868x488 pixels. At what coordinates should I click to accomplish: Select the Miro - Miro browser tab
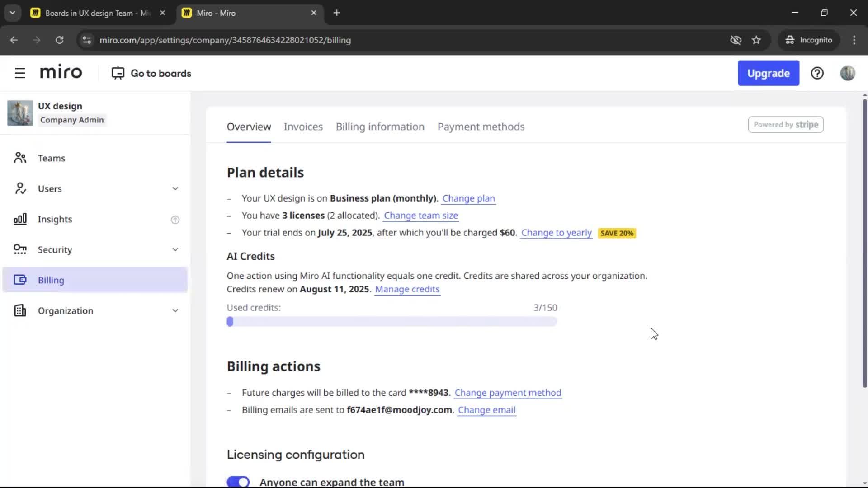click(x=249, y=13)
